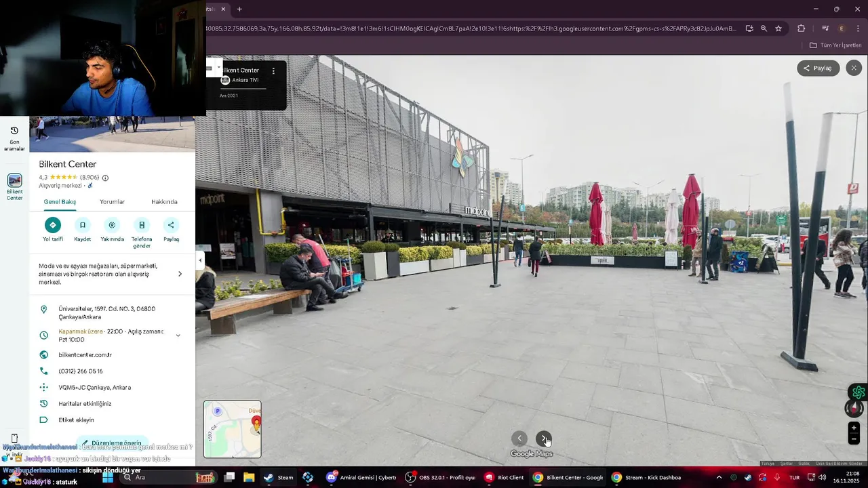Open the Chrome extensions puzzle icon
The width and height of the screenshot is (868, 488).
[x=801, y=28]
